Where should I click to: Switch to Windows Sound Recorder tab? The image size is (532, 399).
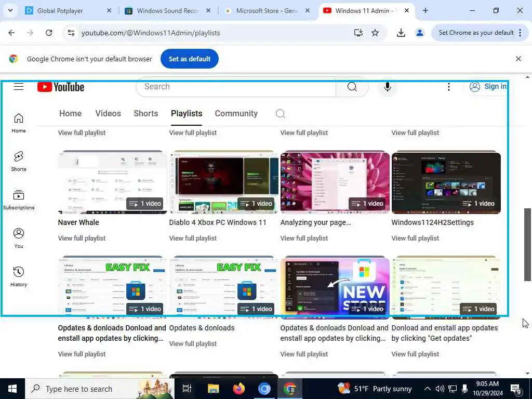tap(168, 11)
